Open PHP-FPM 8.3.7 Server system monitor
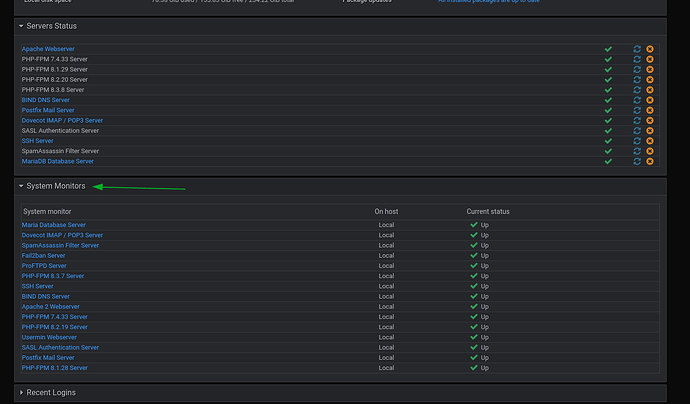The height and width of the screenshot is (404, 690). (x=53, y=276)
